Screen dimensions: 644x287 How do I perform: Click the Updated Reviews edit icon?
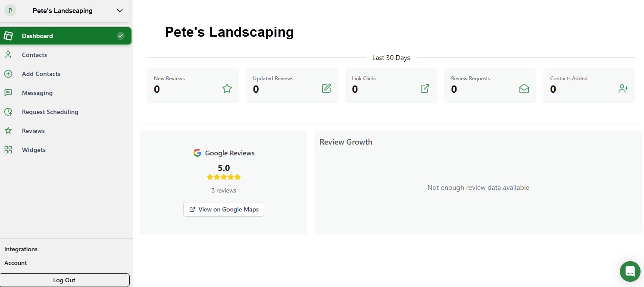click(x=326, y=88)
